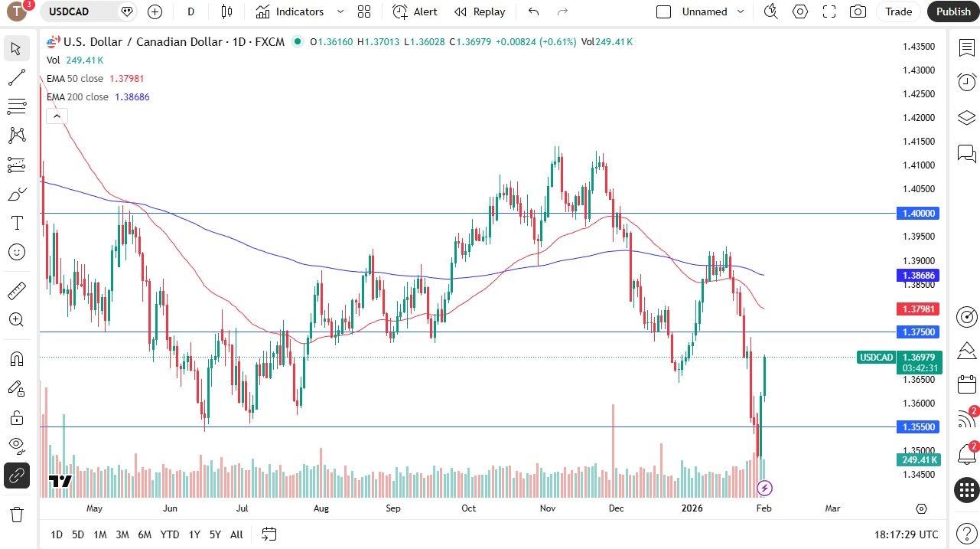This screenshot has width=980, height=549.
Task: Activate the measure ruler tool
Action: point(17,290)
